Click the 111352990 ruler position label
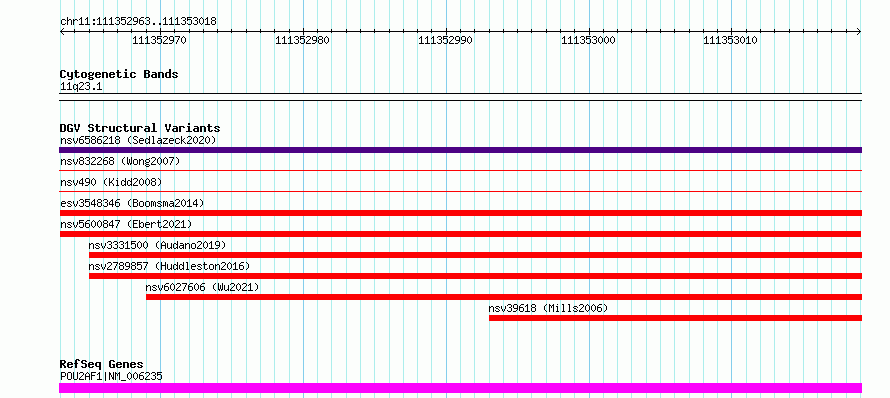 [x=445, y=40]
